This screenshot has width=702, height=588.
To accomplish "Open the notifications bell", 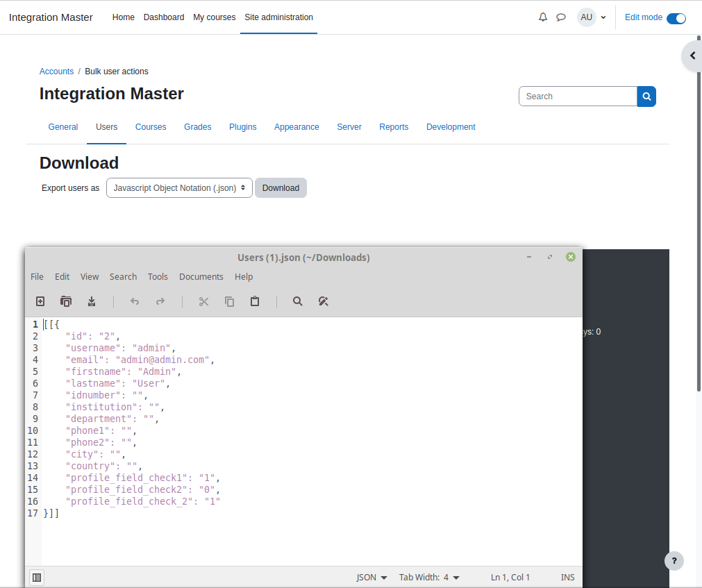I will (542, 17).
